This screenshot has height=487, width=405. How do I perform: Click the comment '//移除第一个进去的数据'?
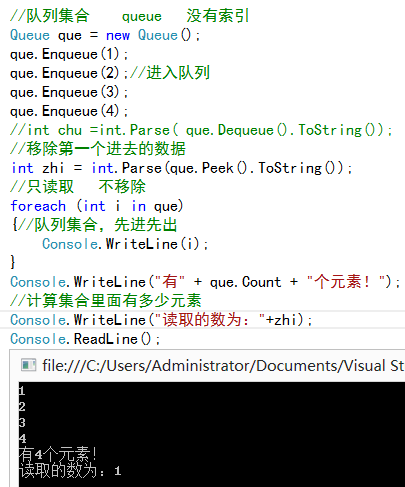pos(98,149)
